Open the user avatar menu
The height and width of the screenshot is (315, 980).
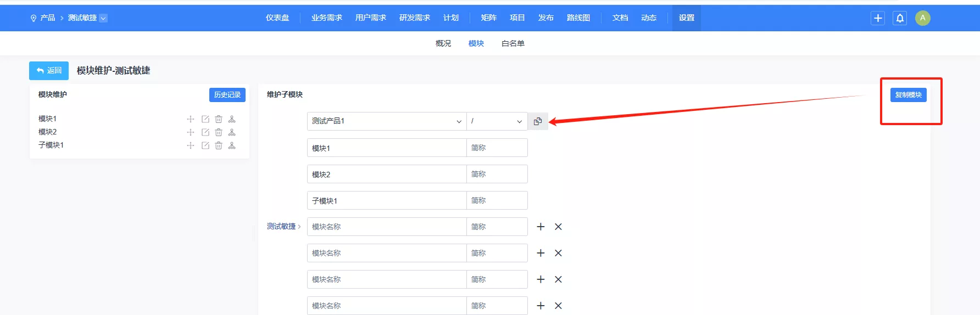[922, 18]
